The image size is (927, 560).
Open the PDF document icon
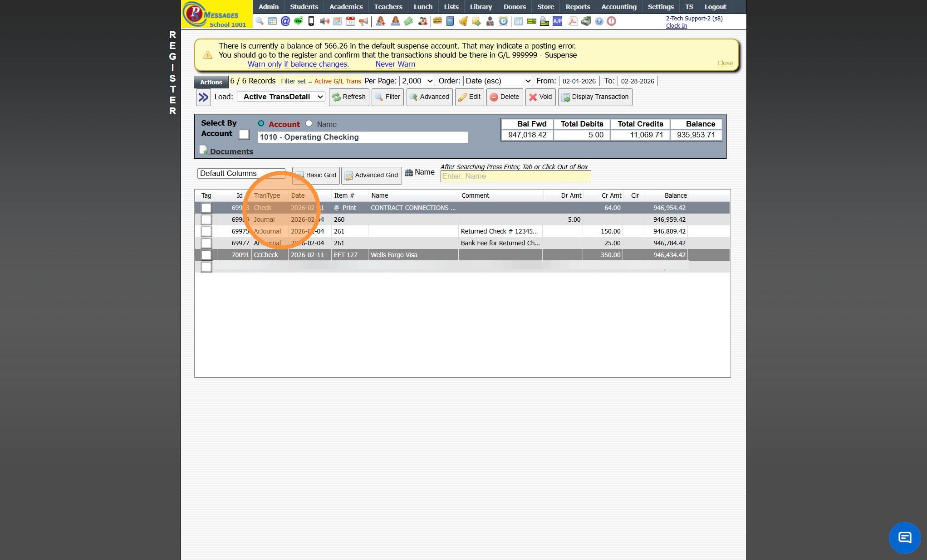tap(573, 21)
